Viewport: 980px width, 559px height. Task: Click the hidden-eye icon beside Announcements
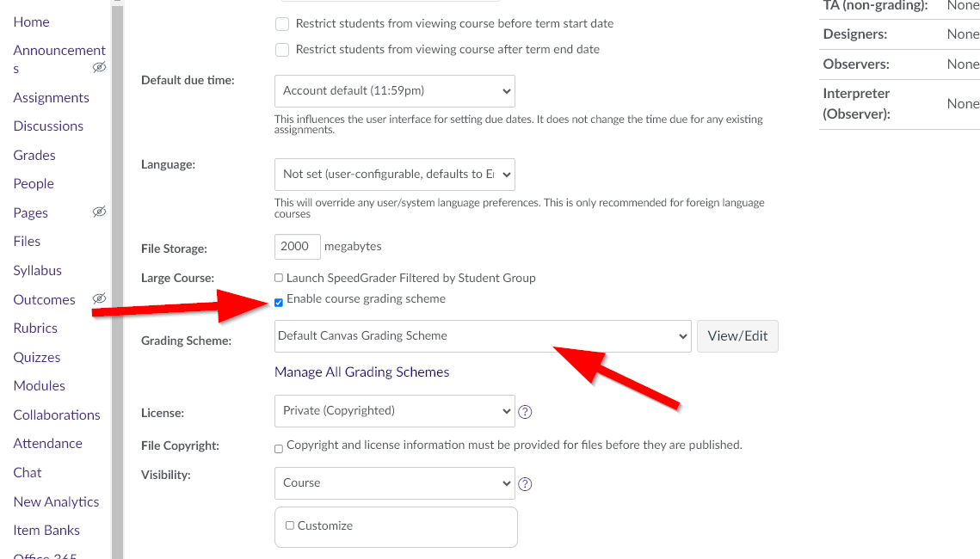pyautogui.click(x=99, y=67)
